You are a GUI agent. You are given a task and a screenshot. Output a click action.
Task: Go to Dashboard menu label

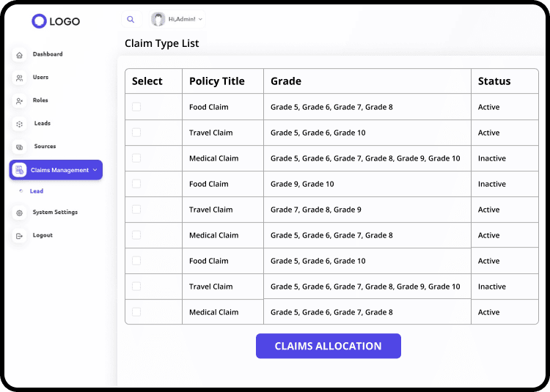48,54
